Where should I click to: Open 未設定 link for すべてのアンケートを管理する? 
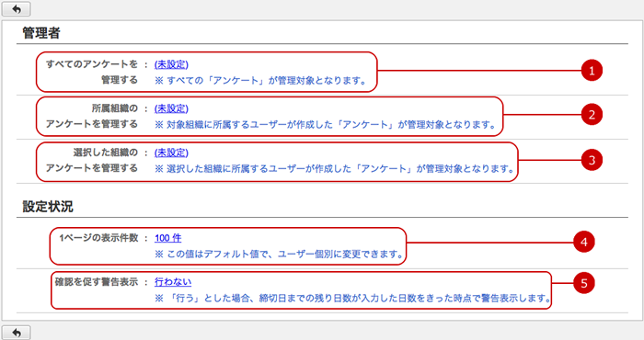171,65
